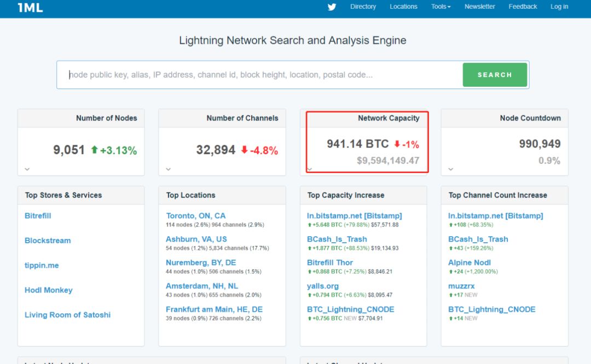
Task: Open the Twitter bird icon link
Action: click(x=332, y=7)
